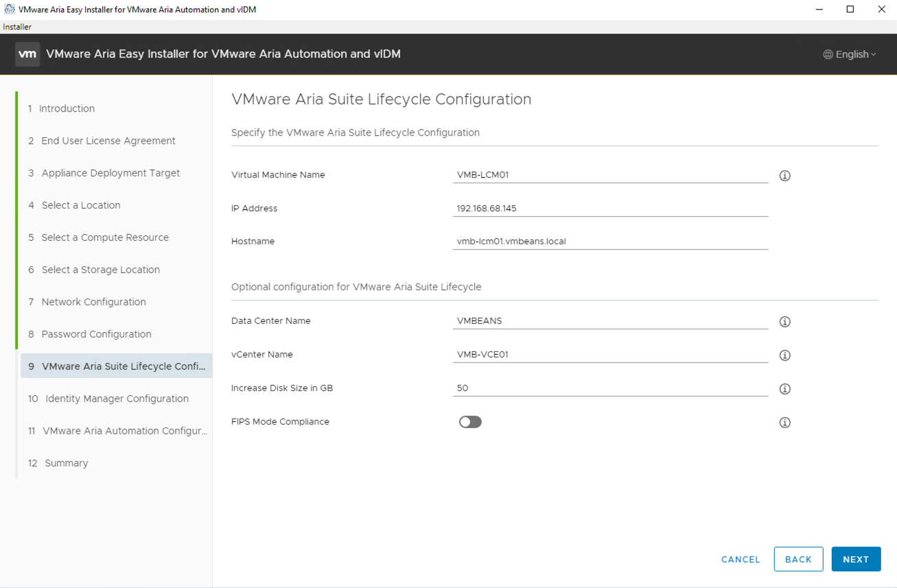
Task: Go to step 4 Select a Location
Action: point(74,205)
